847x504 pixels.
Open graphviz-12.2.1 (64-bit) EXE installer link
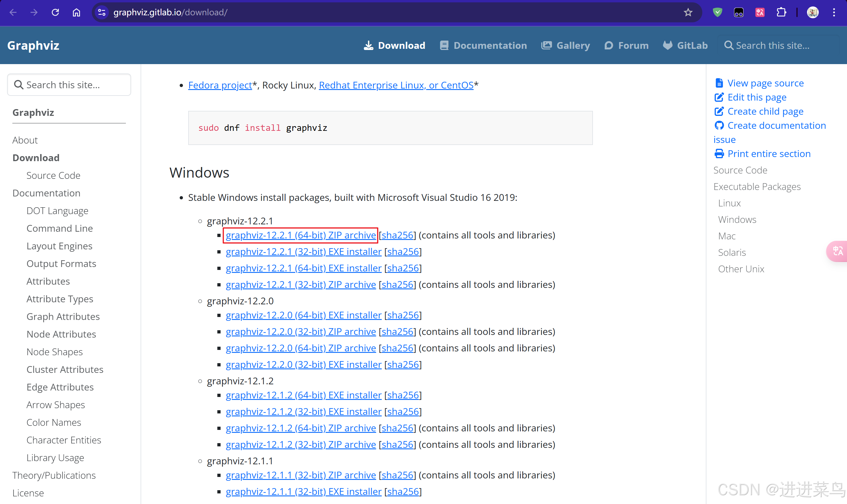303,268
